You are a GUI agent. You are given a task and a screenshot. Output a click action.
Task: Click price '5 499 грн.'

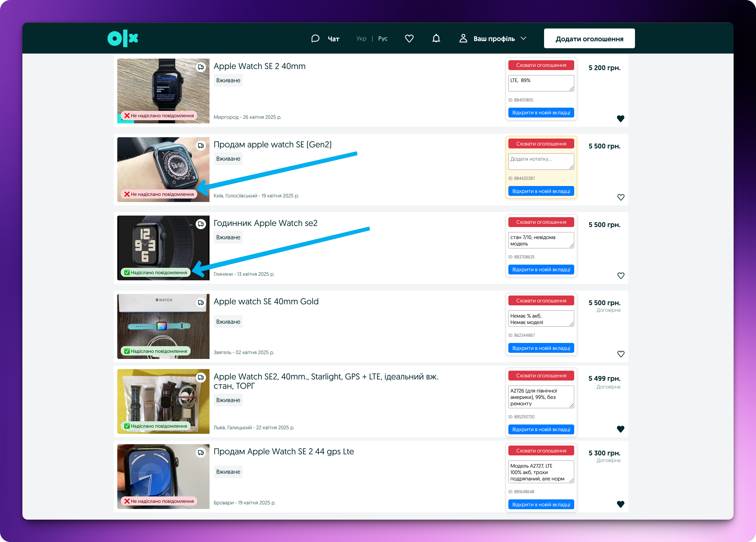tap(604, 378)
